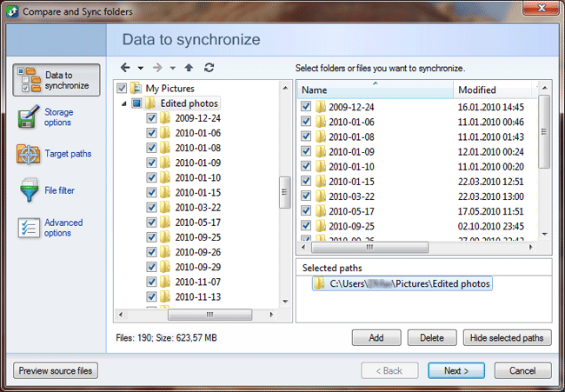Open File filter funnel icon

pos(30,190)
